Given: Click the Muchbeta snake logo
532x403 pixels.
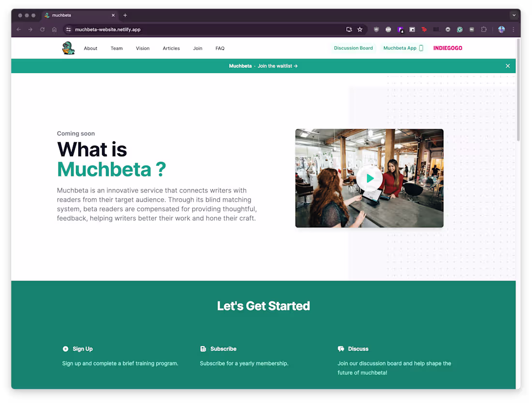Looking at the screenshot, I should point(68,48).
